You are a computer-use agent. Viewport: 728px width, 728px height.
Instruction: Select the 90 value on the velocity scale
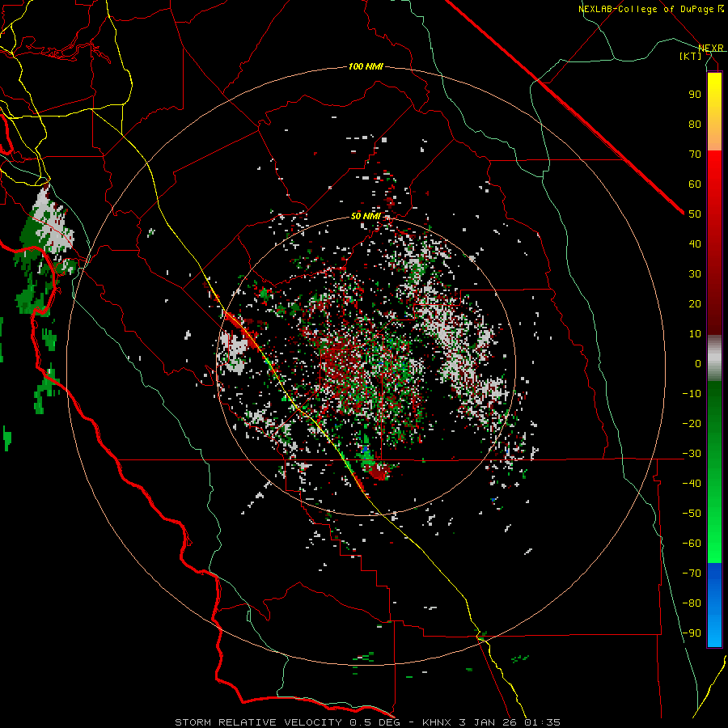(x=695, y=95)
